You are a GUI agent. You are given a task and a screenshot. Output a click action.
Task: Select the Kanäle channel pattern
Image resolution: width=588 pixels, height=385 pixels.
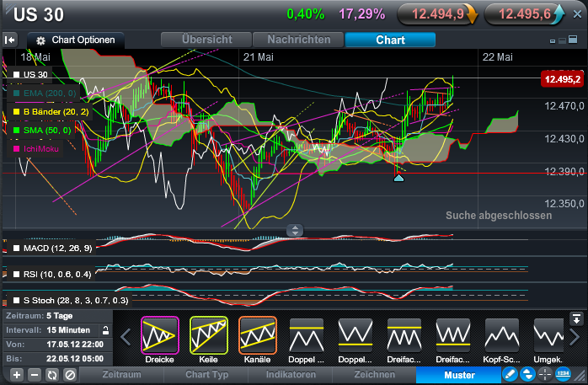257,334
